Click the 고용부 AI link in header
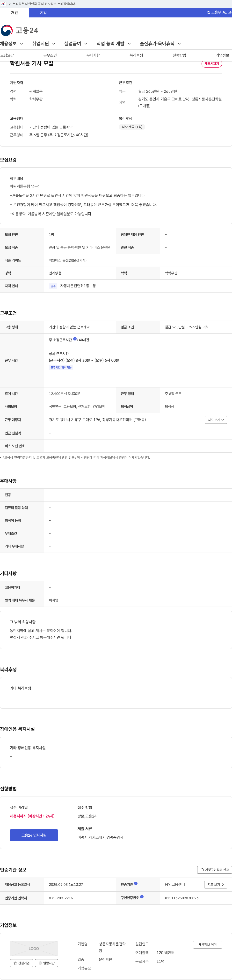Viewport: 232px width, 980px height. point(219,13)
